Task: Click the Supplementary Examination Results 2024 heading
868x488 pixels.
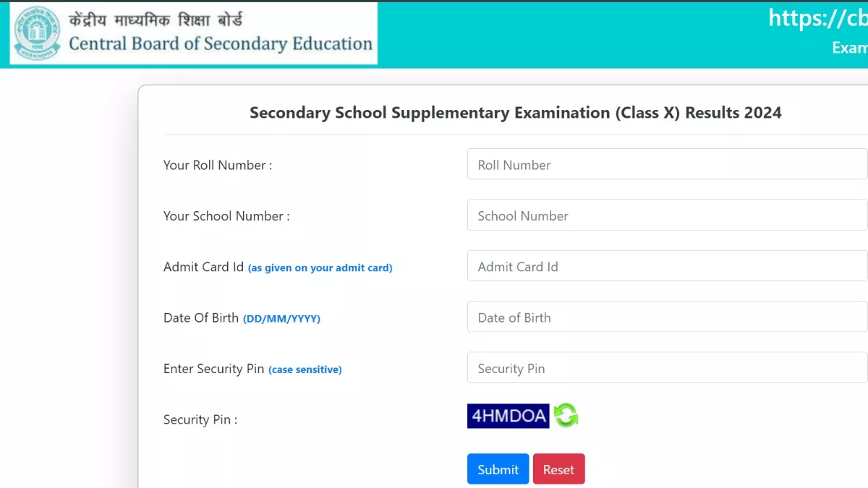Action: 515,113
